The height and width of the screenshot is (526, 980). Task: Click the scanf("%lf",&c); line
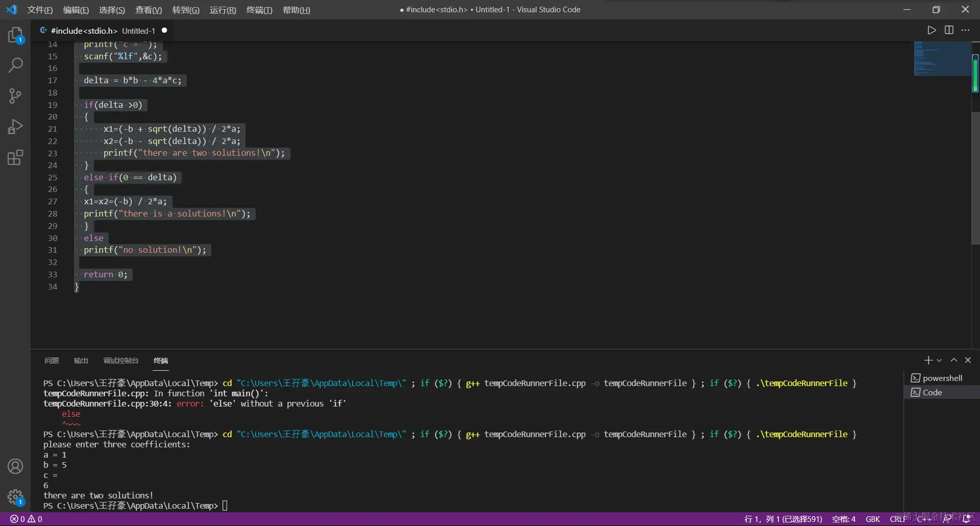122,56
